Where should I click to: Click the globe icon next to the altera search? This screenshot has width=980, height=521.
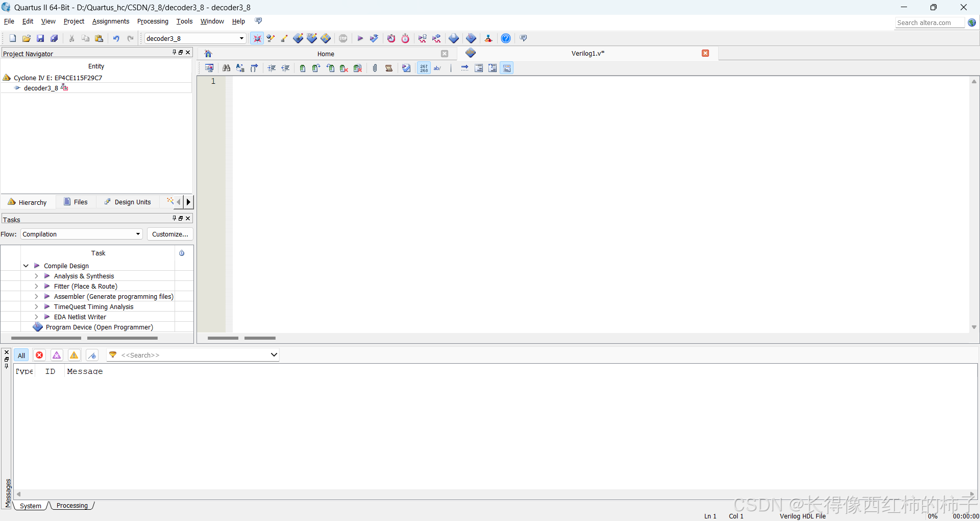click(972, 22)
